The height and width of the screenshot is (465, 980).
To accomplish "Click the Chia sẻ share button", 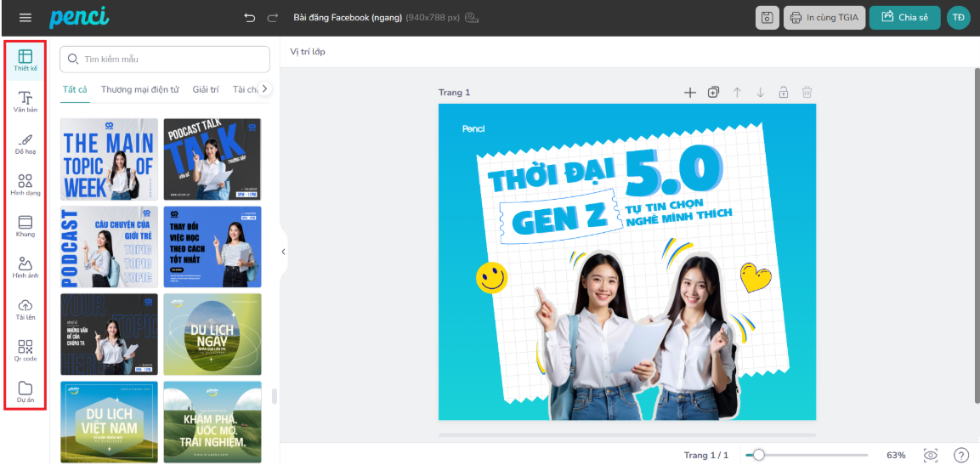I will [x=904, y=18].
